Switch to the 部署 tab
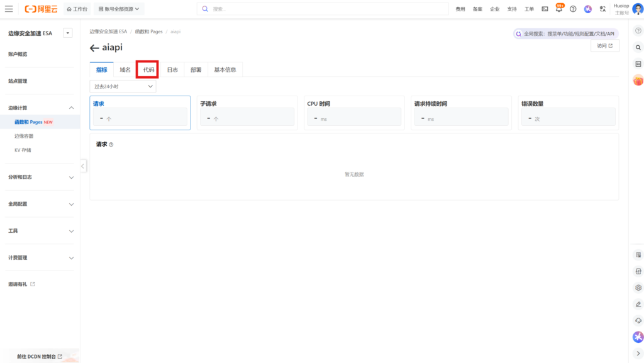The height and width of the screenshot is (363, 644). pos(196,70)
